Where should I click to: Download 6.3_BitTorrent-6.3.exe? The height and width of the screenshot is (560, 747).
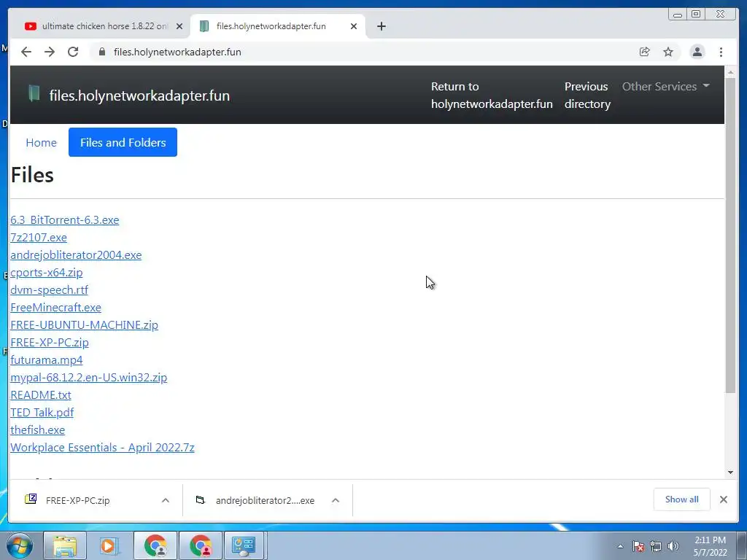(65, 220)
